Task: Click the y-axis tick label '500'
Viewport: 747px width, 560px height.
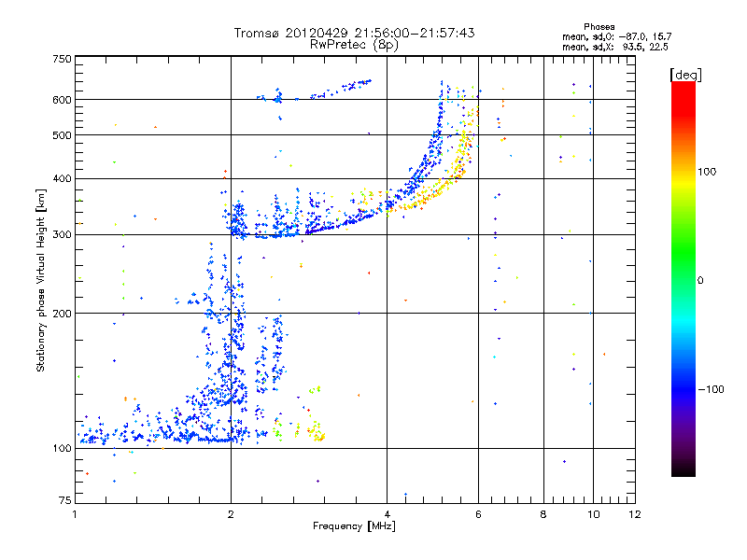Action: coord(63,135)
